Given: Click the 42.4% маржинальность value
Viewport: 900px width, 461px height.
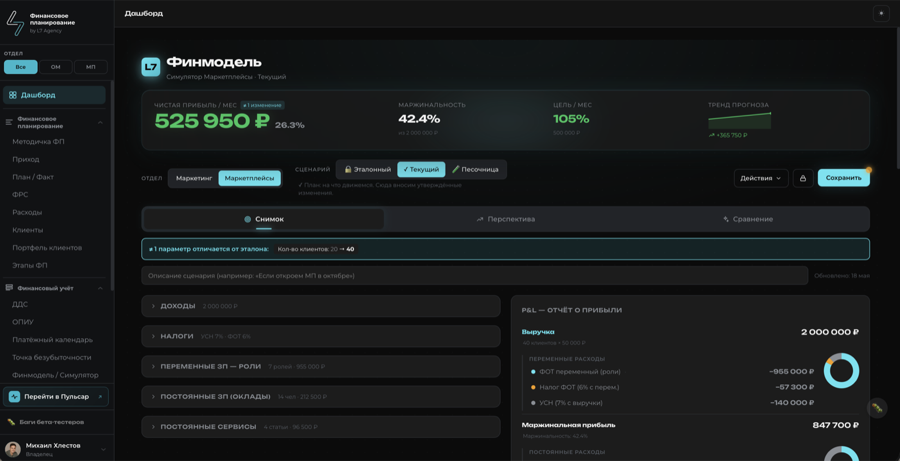Looking at the screenshot, I should click(419, 119).
